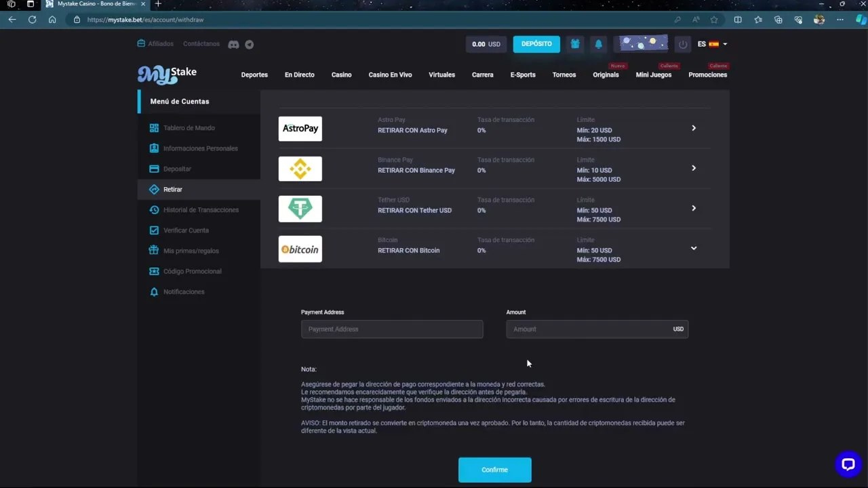
Task: Click the Payment Address field
Action: click(x=392, y=329)
